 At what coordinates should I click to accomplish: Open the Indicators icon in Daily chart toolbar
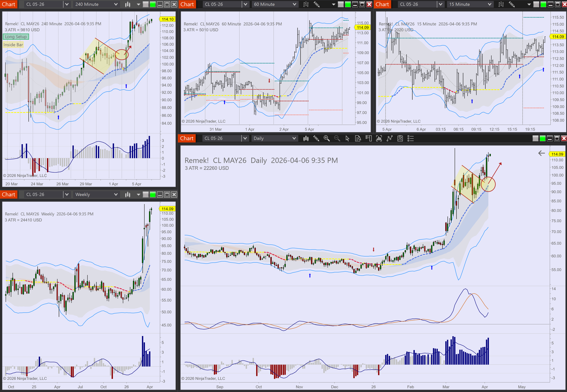tap(390, 138)
